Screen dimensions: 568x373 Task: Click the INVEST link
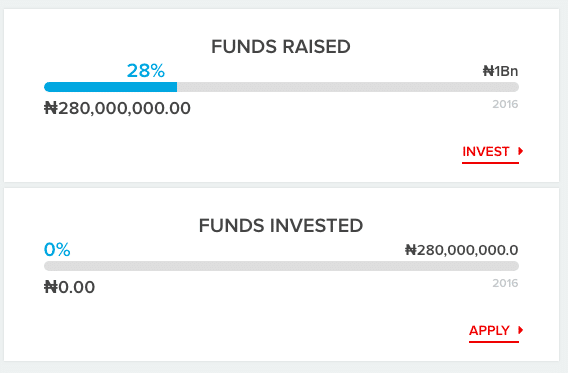click(486, 151)
